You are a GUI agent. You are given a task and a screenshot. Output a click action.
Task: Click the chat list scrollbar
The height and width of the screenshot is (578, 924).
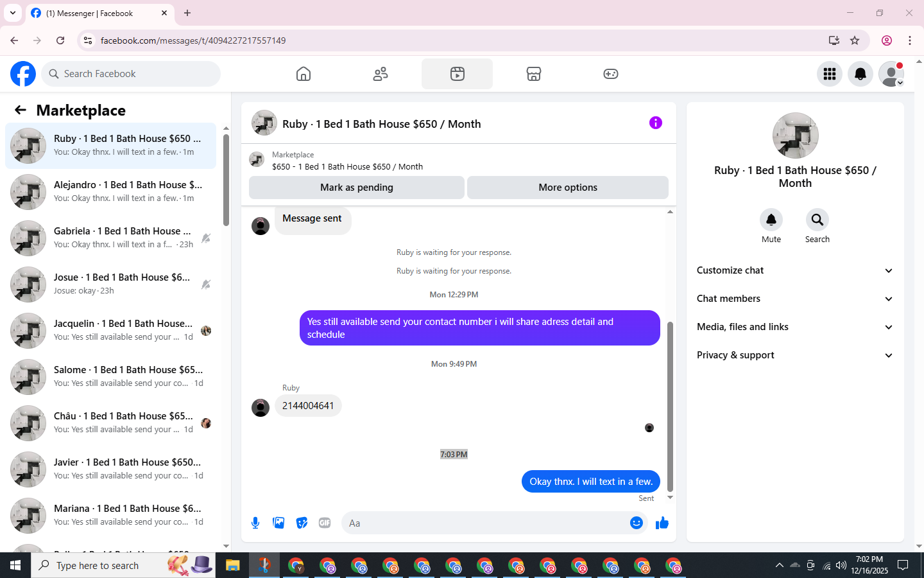[226, 180]
